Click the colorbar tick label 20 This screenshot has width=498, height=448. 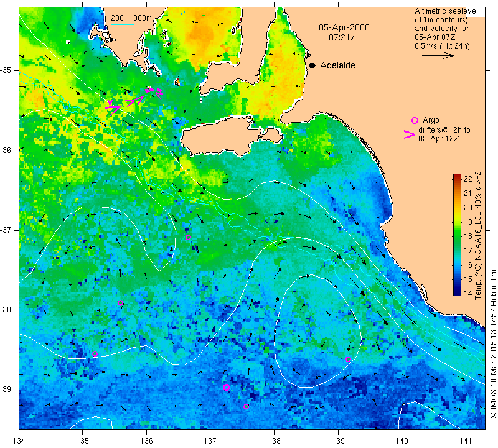pyautogui.click(x=468, y=208)
